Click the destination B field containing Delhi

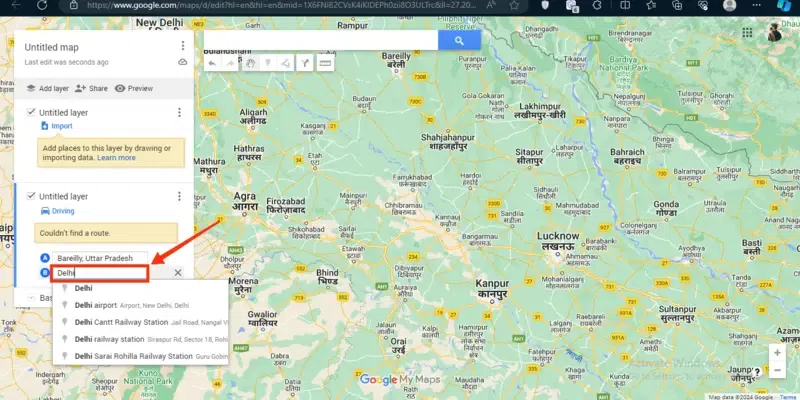click(x=99, y=273)
